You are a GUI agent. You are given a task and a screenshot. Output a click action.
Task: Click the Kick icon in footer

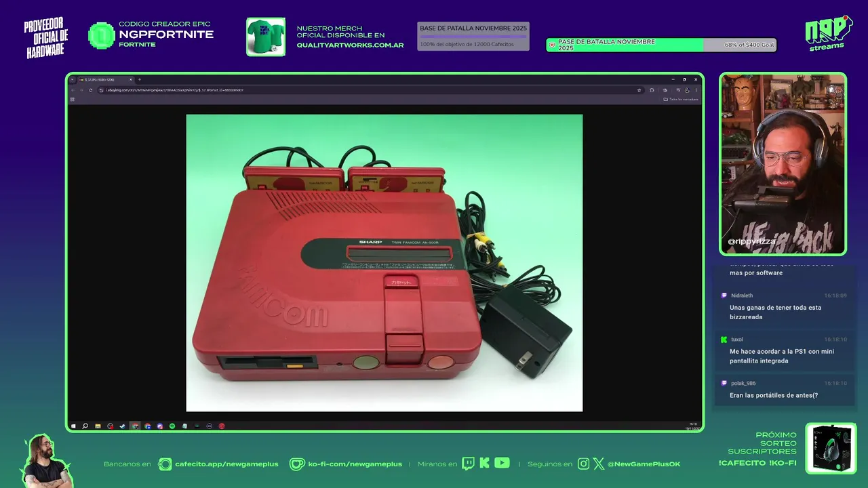484,464
